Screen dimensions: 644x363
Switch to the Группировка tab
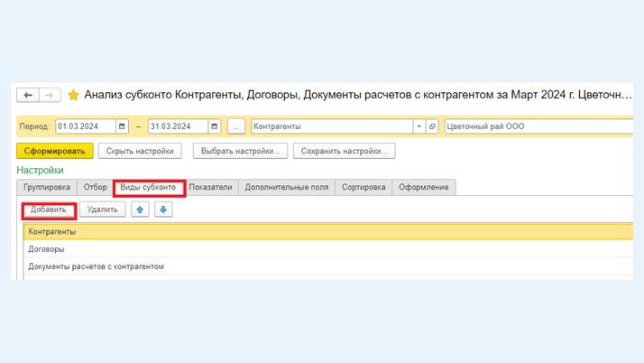47,188
